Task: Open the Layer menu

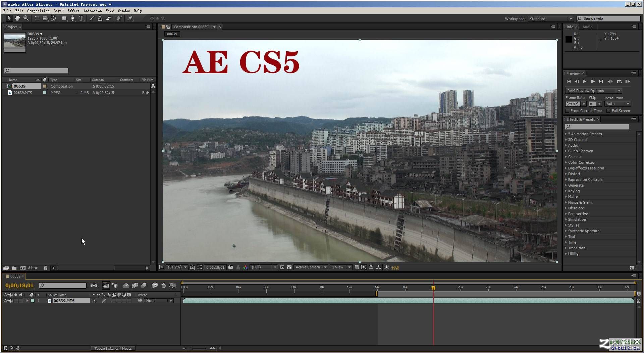Action: click(x=58, y=11)
